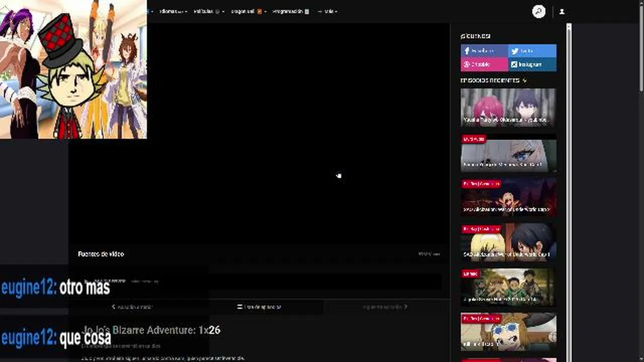This screenshot has height=362, width=644.
Task: Expand the Idiomas menu dropdown
Action: [x=173, y=11]
